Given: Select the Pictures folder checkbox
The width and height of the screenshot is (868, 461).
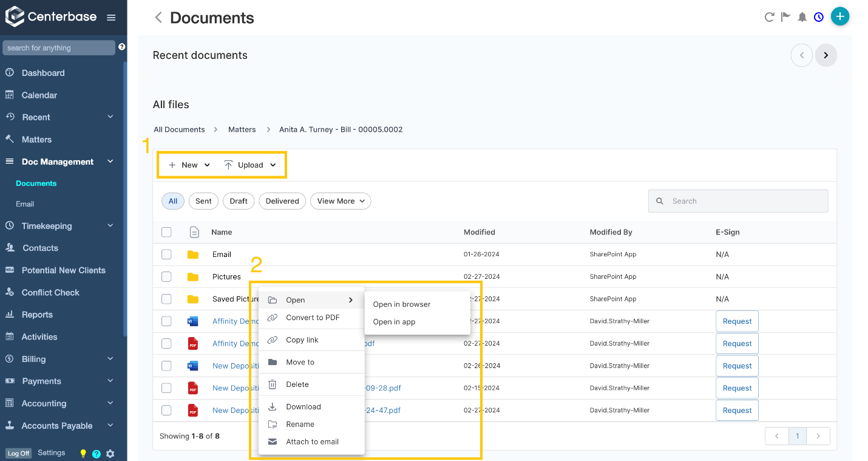Looking at the screenshot, I should coord(166,277).
